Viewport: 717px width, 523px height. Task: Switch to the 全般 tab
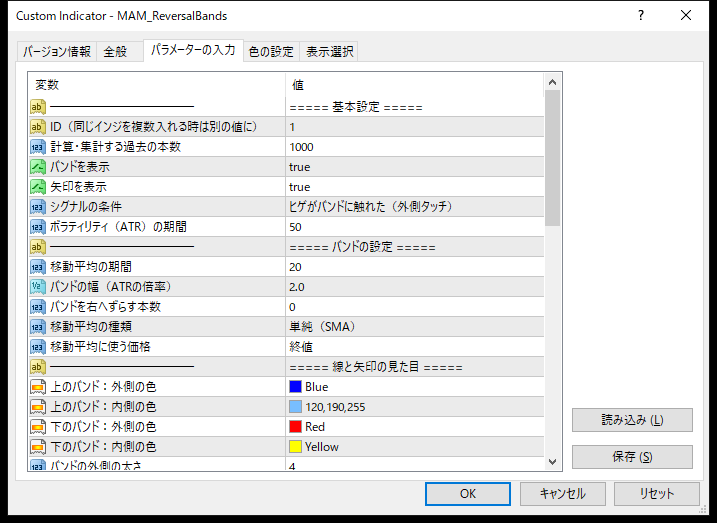pos(119,52)
